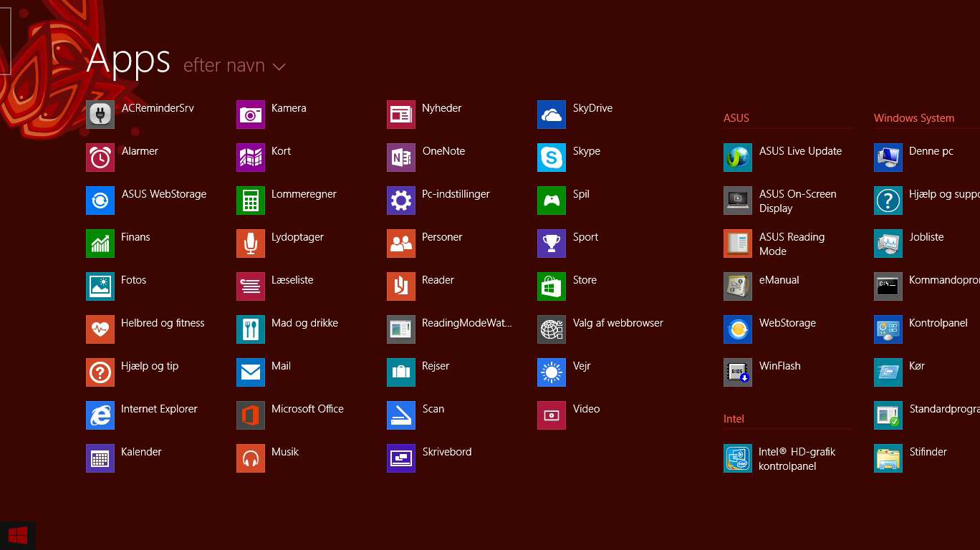980x550 pixels.
Task: Open the Hjælp og support question-mark icon
Action: tap(888, 201)
